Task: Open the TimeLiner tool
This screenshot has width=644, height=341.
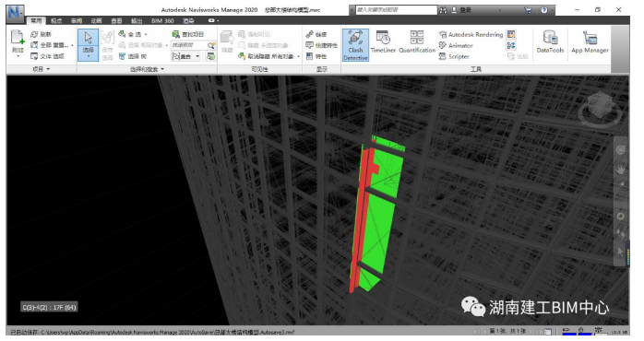Action: pos(383,41)
